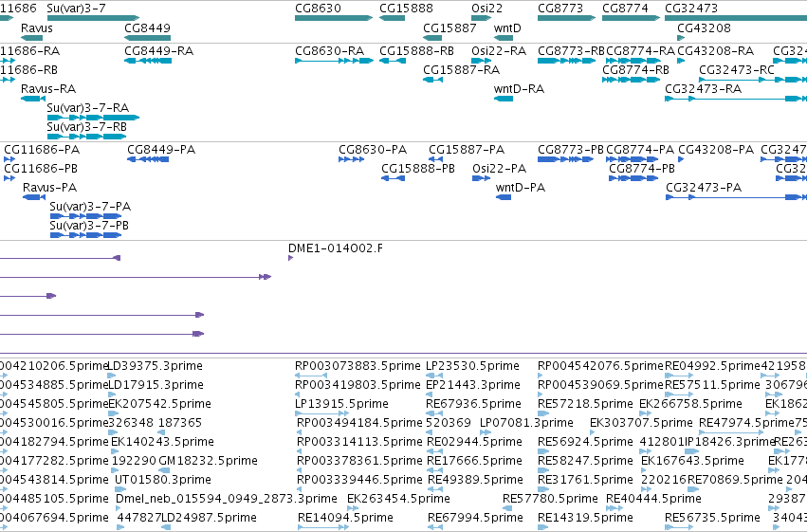This screenshot has width=807, height=532.
Task: Click transcript CG15888-RB
Action: [417, 51]
